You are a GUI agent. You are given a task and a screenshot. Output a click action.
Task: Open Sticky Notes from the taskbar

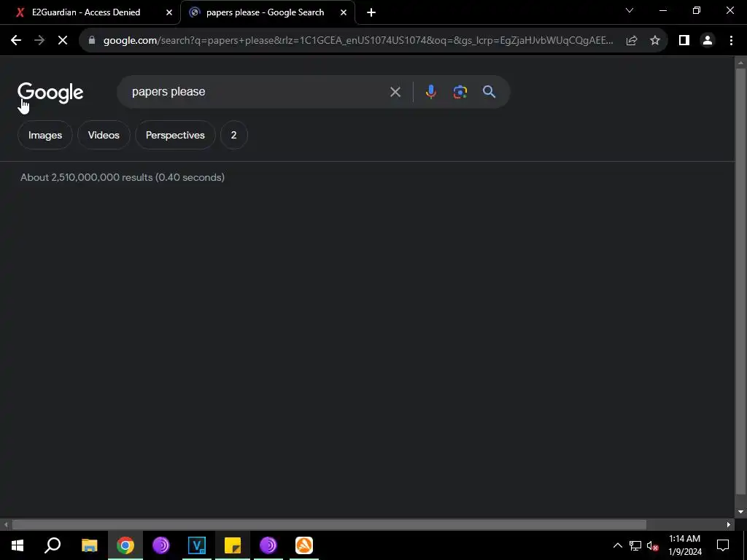tap(233, 545)
